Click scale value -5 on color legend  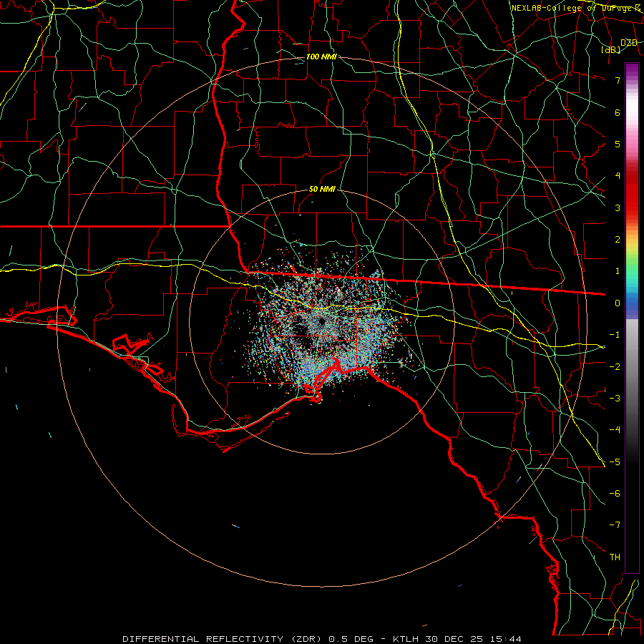(615, 462)
